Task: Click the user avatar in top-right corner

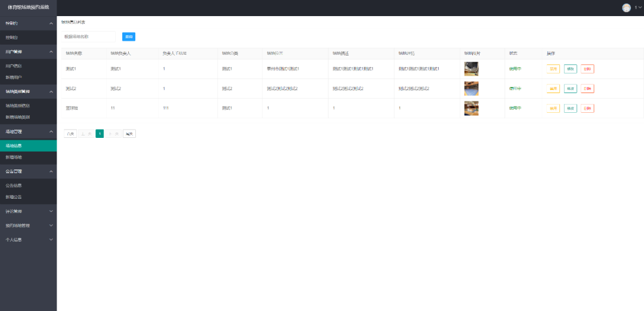Action: coord(626,8)
